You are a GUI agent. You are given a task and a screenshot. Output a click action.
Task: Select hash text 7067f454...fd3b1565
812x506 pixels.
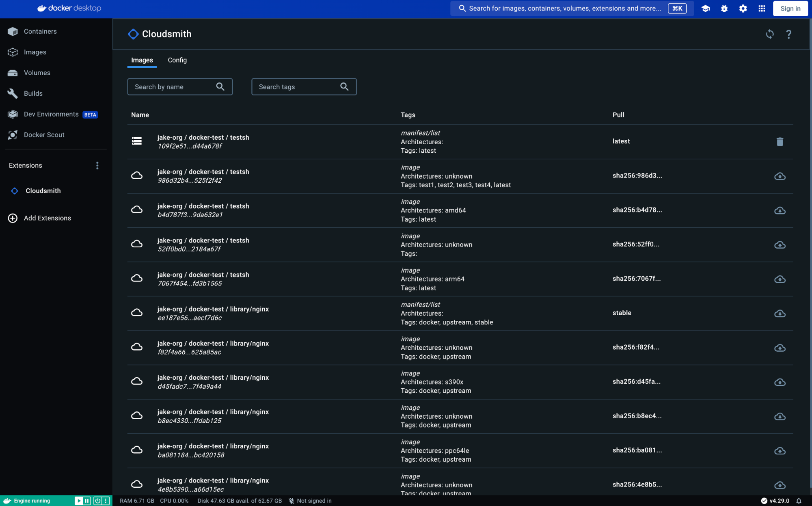click(190, 283)
